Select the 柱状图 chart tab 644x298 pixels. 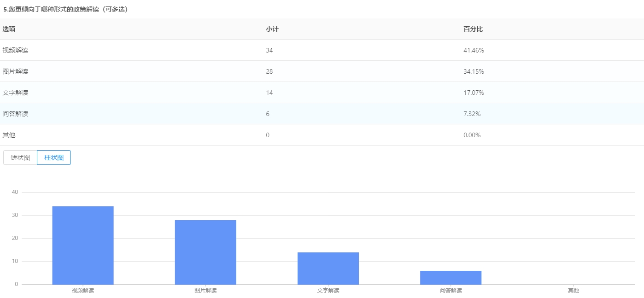[54, 158]
